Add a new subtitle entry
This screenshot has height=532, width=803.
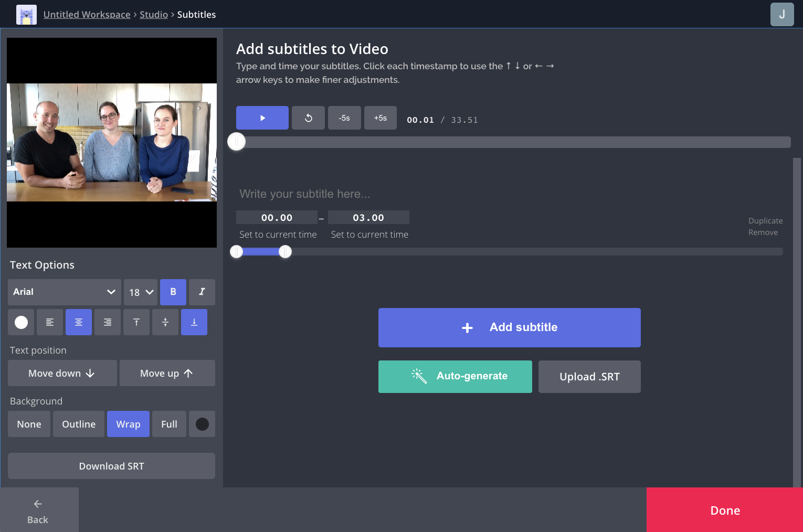[x=509, y=327]
